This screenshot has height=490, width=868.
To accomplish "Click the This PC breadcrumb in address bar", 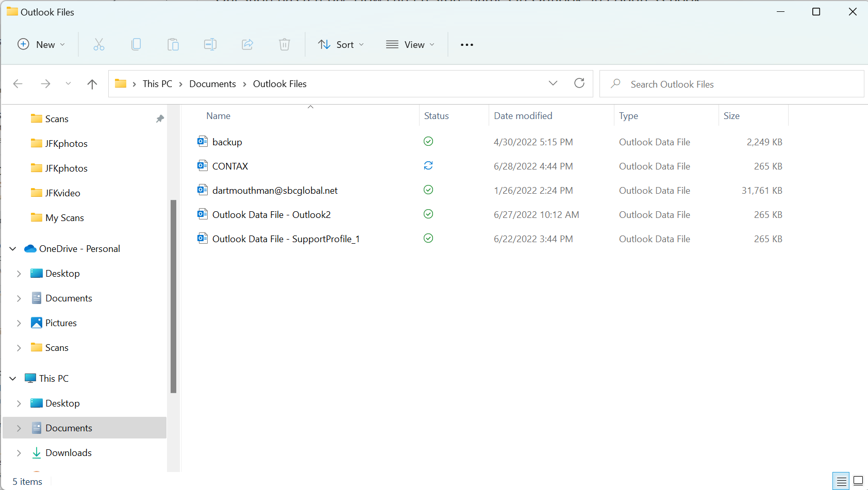I will pyautogui.click(x=157, y=84).
